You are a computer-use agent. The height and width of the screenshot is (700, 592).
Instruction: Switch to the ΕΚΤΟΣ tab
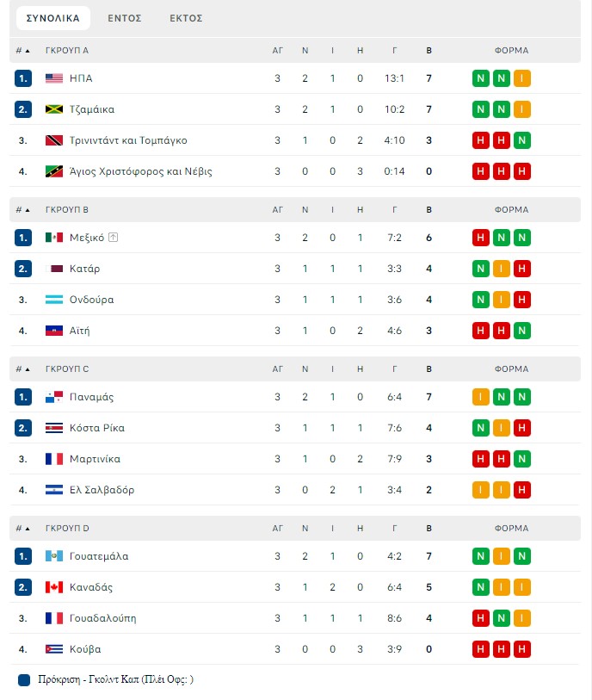pyautogui.click(x=186, y=18)
